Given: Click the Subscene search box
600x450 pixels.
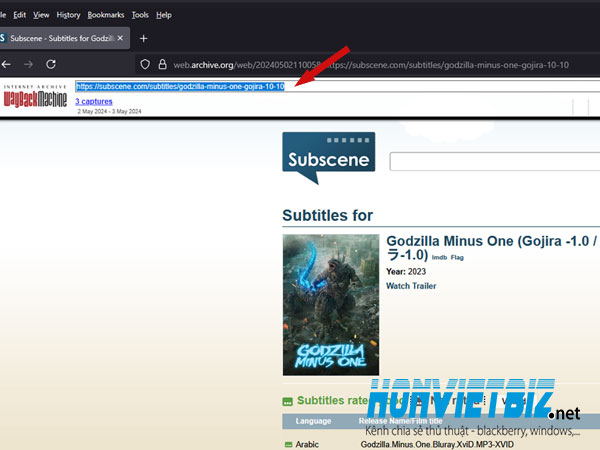Looking at the screenshot, I should (495, 161).
